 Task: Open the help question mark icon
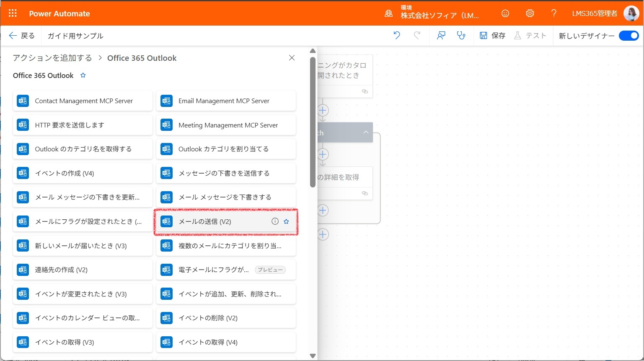point(554,13)
